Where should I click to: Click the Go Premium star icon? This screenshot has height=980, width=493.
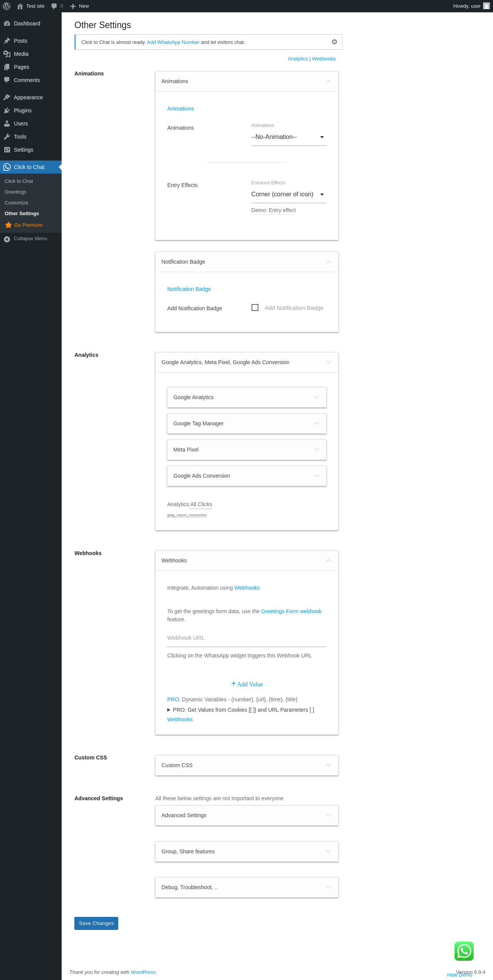click(x=8, y=225)
